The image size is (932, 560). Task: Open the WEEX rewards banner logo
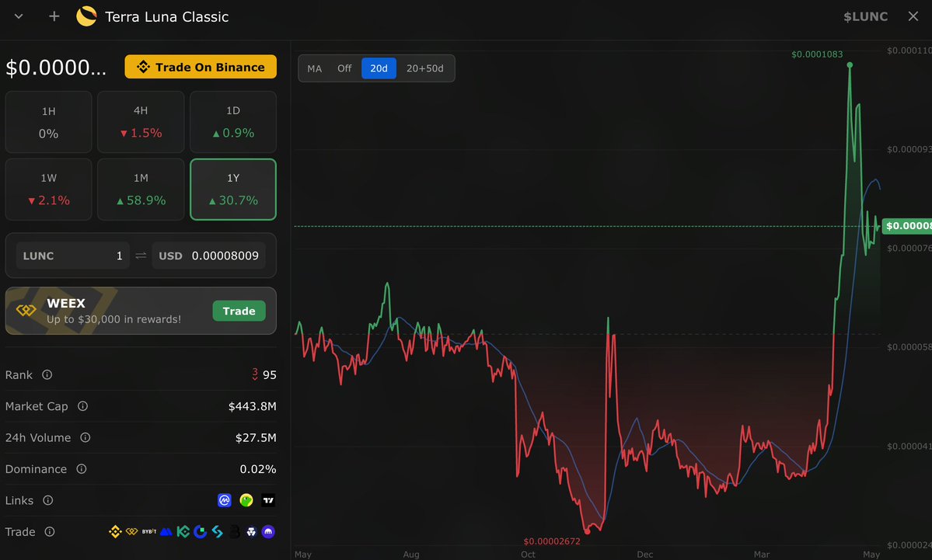click(x=26, y=311)
